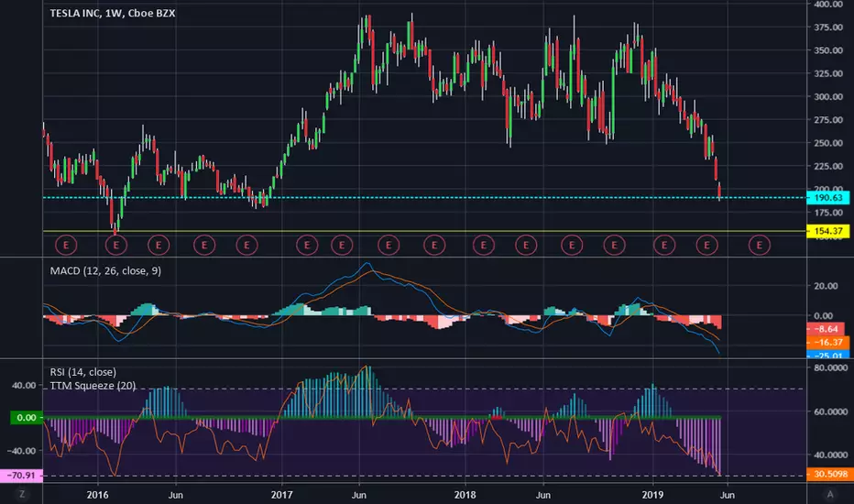This screenshot has height=504, width=854.
Task: Click the first earnings E marker on the chart
Action: (66, 246)
